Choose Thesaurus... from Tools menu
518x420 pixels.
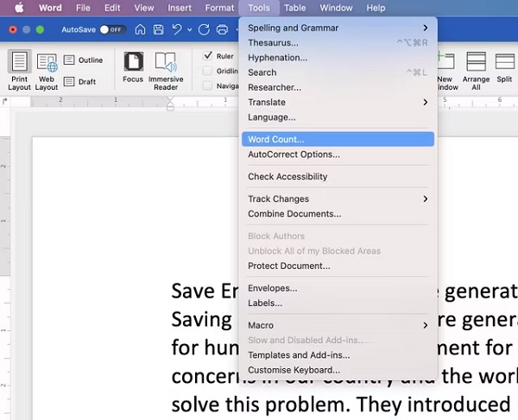click(x=338, y=43)
